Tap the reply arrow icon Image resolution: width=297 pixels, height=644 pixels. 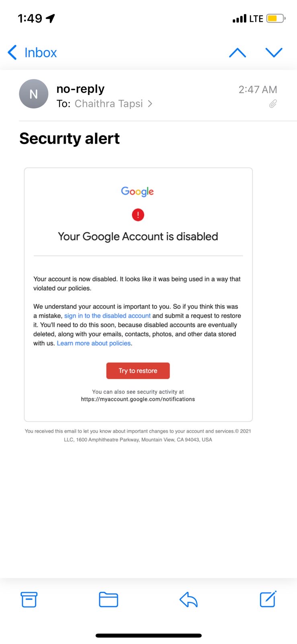[188, 599]
